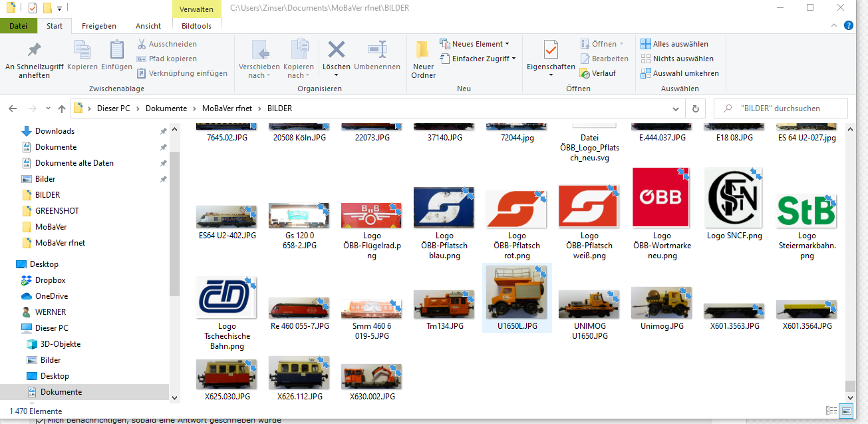868x424 pixels.
Task: Go back with the back arrow
Action: [13, 108]
